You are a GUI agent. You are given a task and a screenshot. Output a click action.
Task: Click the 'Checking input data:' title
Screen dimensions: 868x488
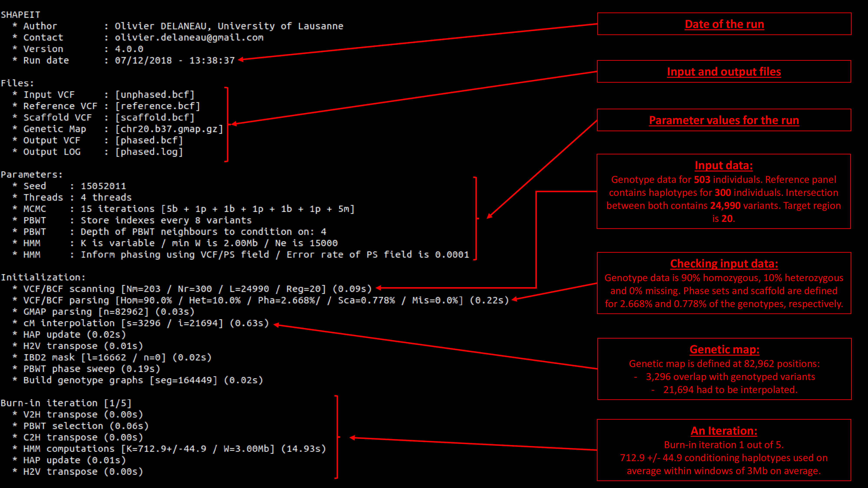pyautogui.click(x=724, y=263)
